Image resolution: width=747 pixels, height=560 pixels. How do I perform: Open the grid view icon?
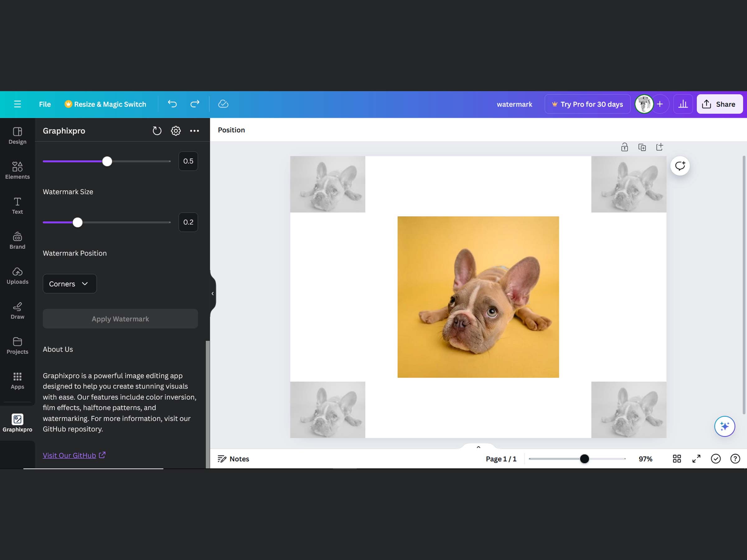(x=677, y=459)
